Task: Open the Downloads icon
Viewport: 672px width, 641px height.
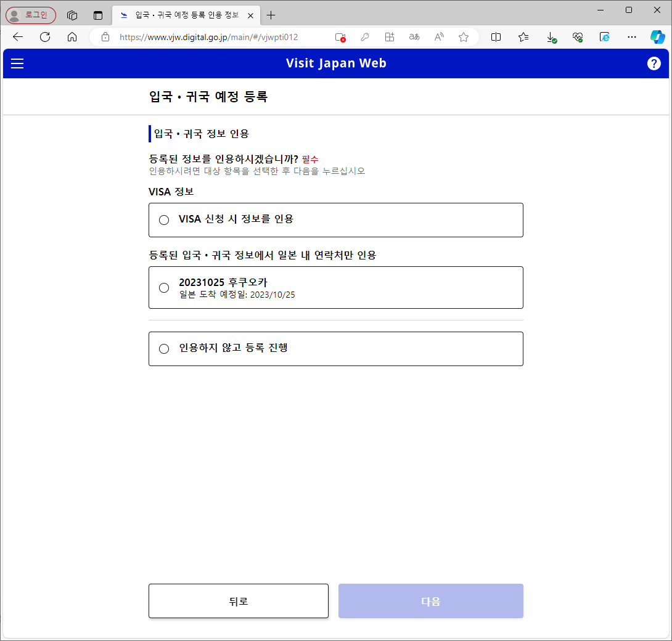Action: (x=551, y=38)
